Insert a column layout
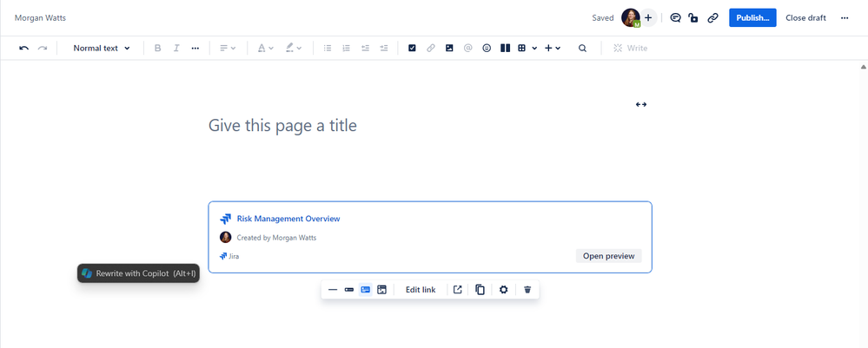This screenshot has height=348, width=868. pos(505,48)
